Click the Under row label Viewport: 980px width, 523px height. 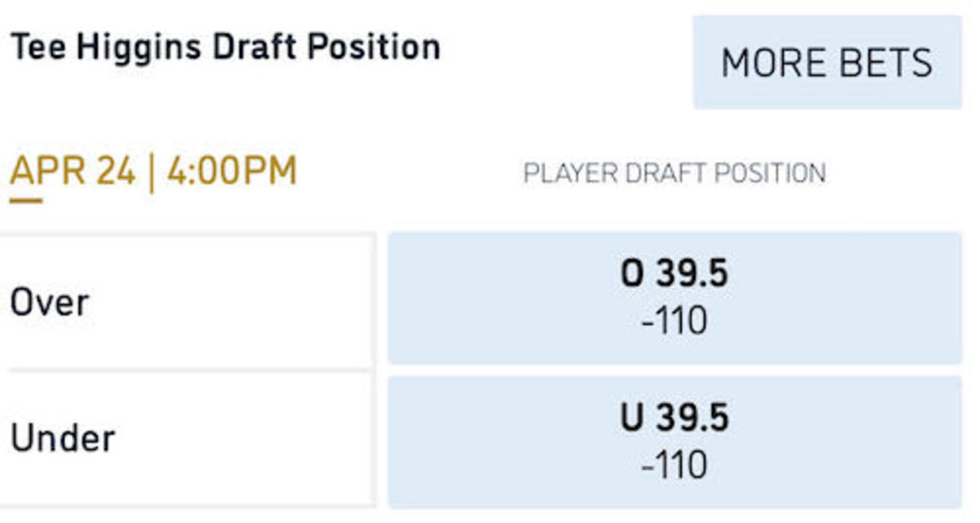coord(62,438)
